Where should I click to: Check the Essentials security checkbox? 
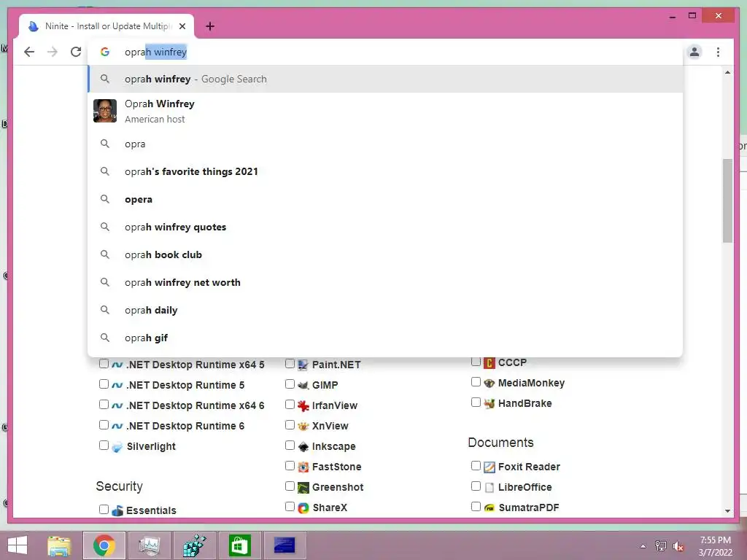[x=104, y=509]
